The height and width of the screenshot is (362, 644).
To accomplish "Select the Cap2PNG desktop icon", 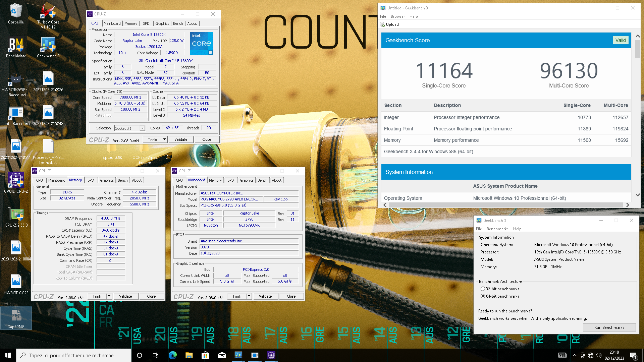I will coord(16,318).
